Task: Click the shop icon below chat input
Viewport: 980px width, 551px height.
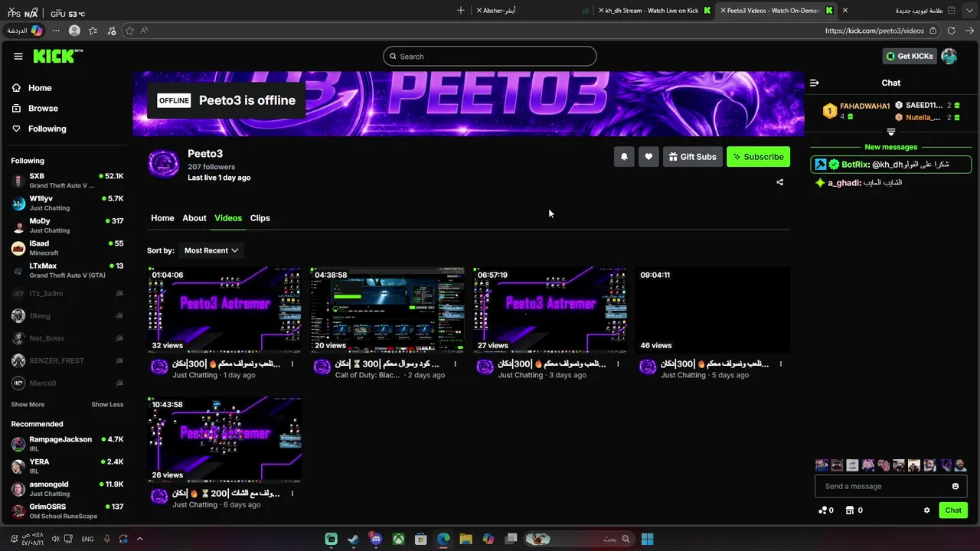Action: pos(854,510)
